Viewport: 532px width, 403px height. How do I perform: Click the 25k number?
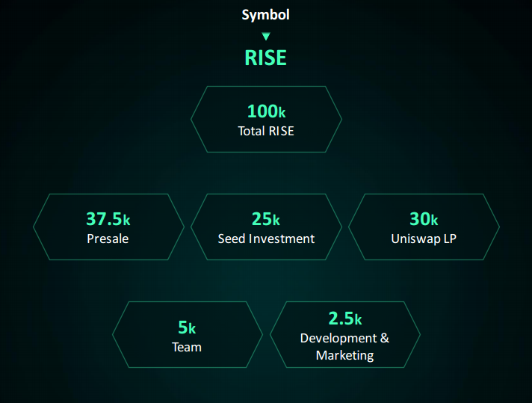266,219
